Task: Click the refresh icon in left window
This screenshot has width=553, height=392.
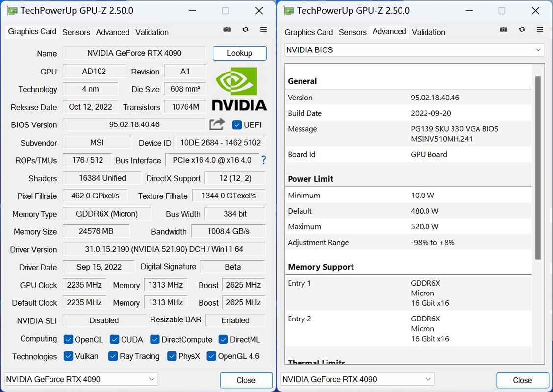Action: coord(245,30)
